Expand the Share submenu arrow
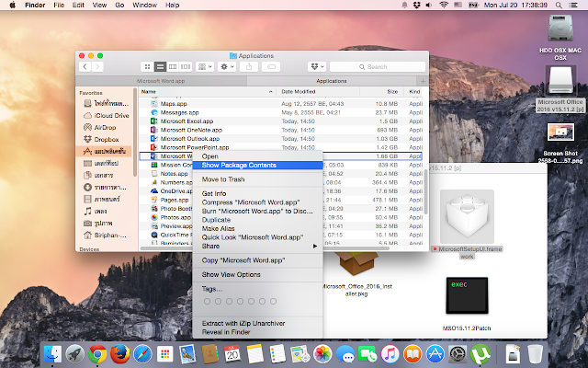The width and height of the screenshot is (588, 368). click(x=315, y=247)
